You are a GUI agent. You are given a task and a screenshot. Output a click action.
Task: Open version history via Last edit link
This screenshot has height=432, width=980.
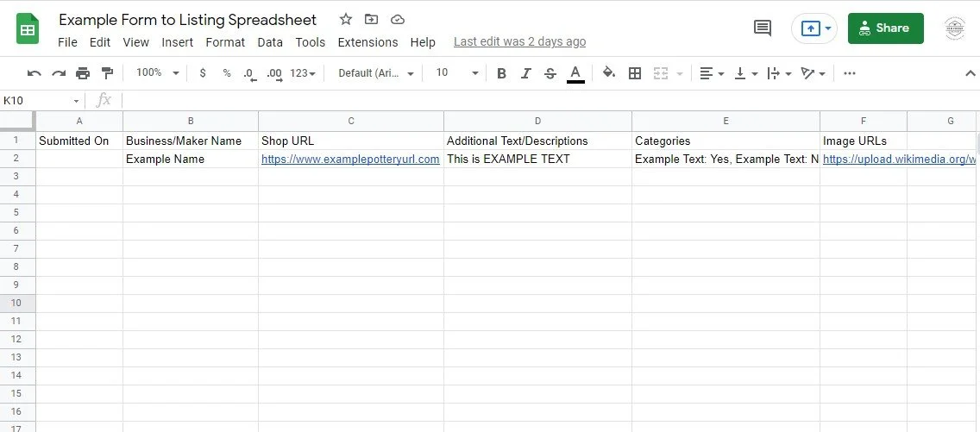[x=520, y=42]
